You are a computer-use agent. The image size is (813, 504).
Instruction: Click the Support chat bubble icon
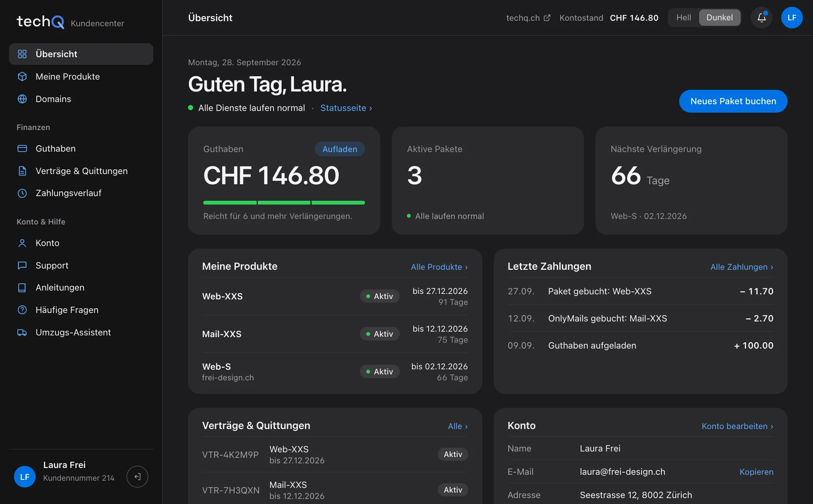coord(22,266)
